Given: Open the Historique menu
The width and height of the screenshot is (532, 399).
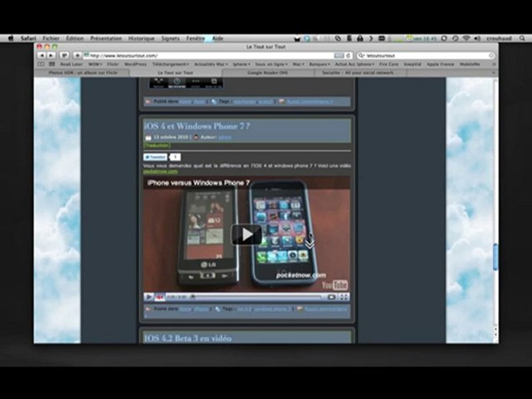Looking at the screenshot, I should point(141,38).
